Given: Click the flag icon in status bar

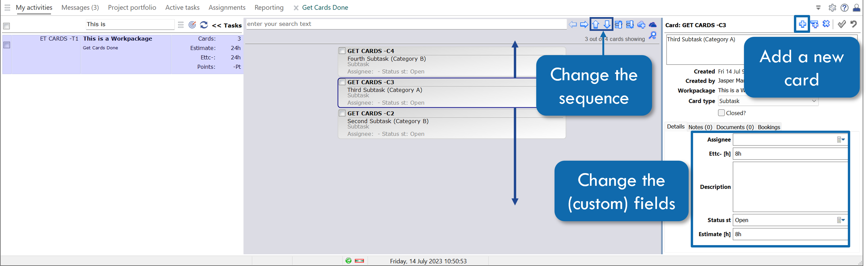Looking at the screenshot, I should 359,261.
